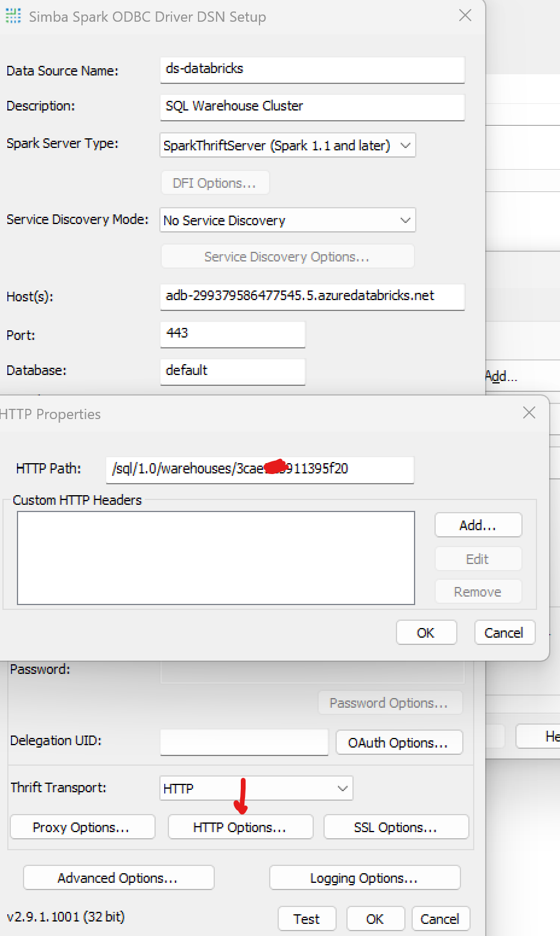Edit the Database field 'default'

[233, 371]
